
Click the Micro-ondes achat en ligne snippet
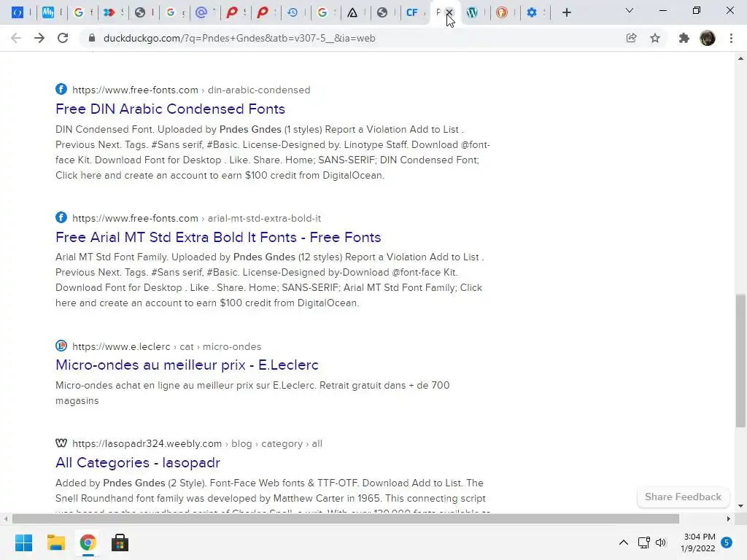tap(252, 393)
